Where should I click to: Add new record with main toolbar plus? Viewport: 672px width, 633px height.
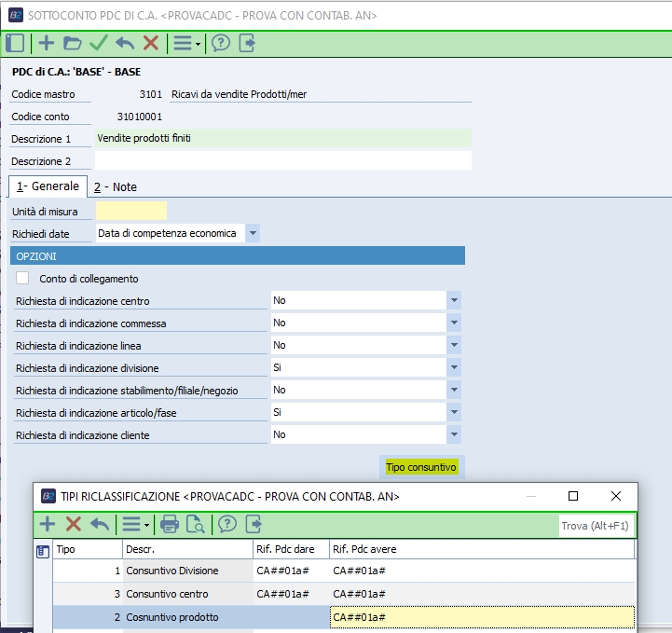[x=47, y=43]
